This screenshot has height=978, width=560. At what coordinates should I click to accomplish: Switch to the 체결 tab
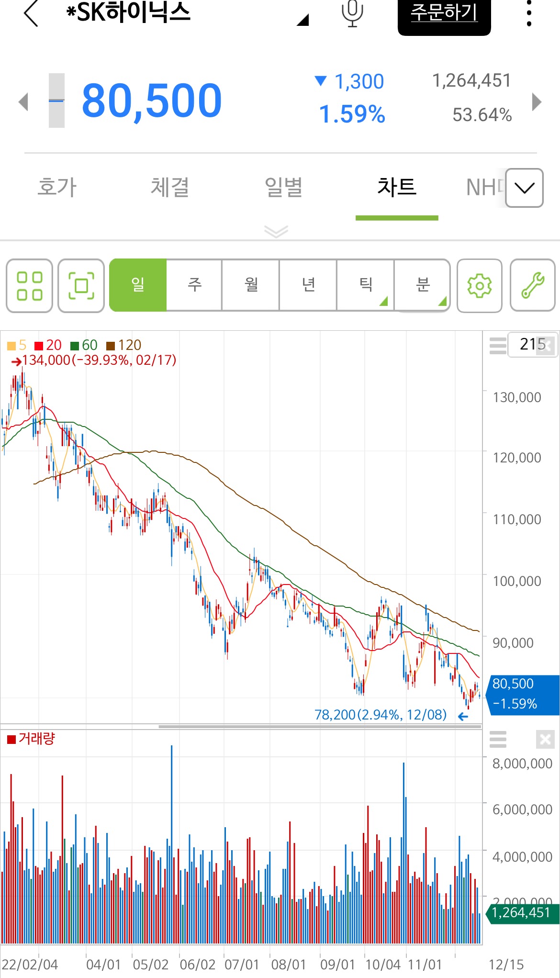pos(170,187)
